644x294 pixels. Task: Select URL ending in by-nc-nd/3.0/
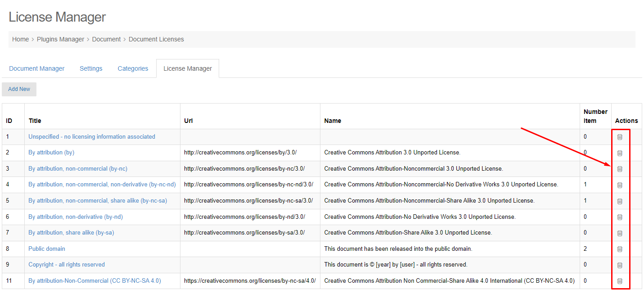click(248, 184)
